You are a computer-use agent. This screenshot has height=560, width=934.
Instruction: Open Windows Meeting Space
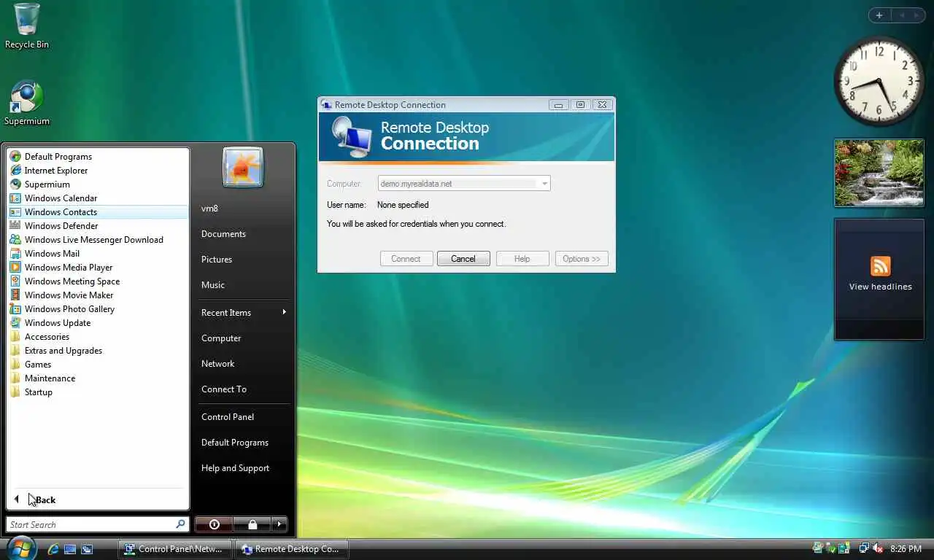pos(98,281)
